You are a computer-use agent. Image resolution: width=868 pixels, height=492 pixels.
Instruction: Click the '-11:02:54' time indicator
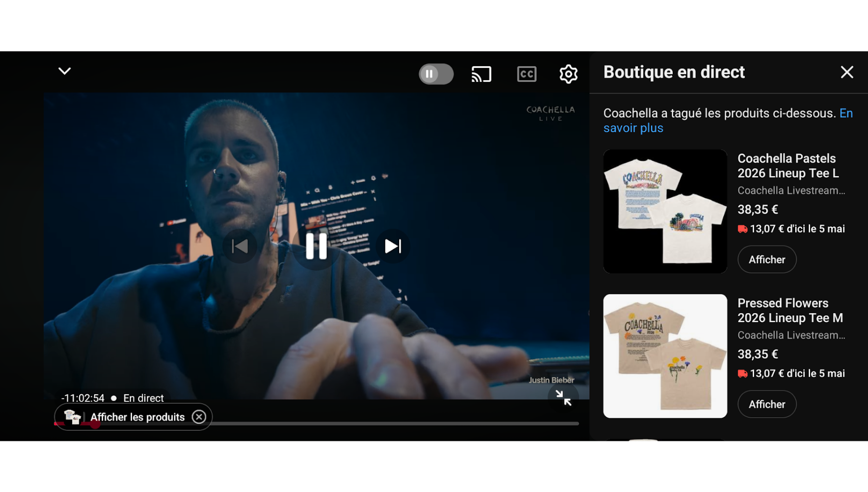coord(82,398)
